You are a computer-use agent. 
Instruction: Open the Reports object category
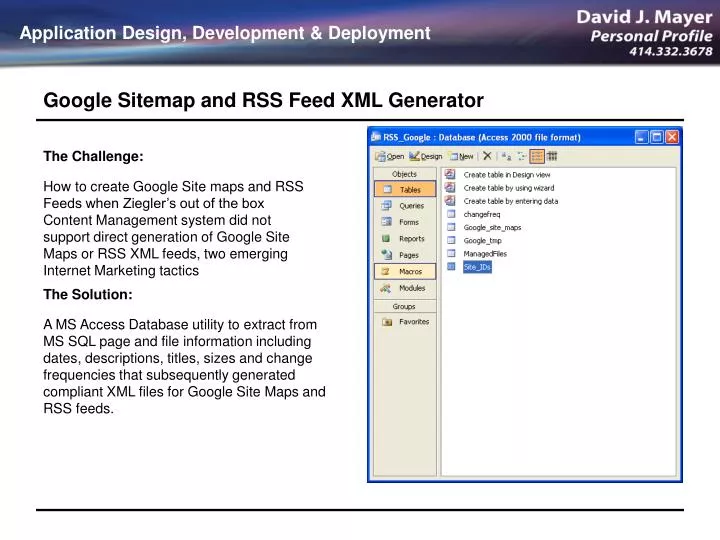405,239
